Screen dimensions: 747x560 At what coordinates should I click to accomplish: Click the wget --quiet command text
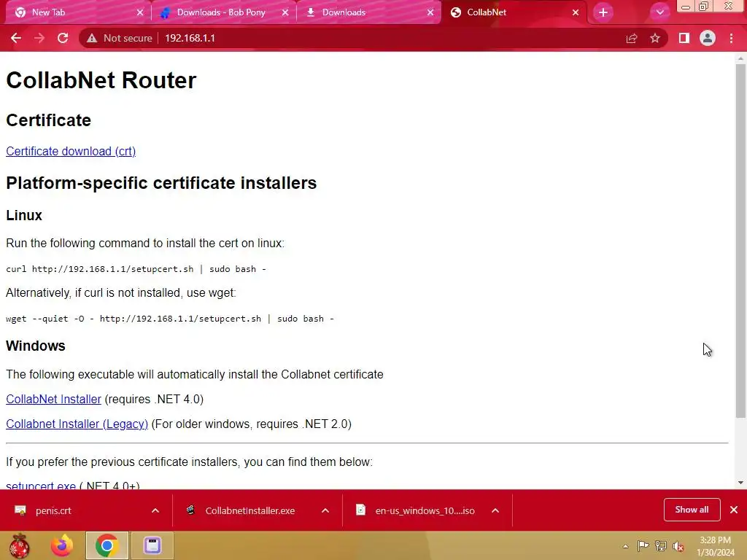tap(169, 319)
